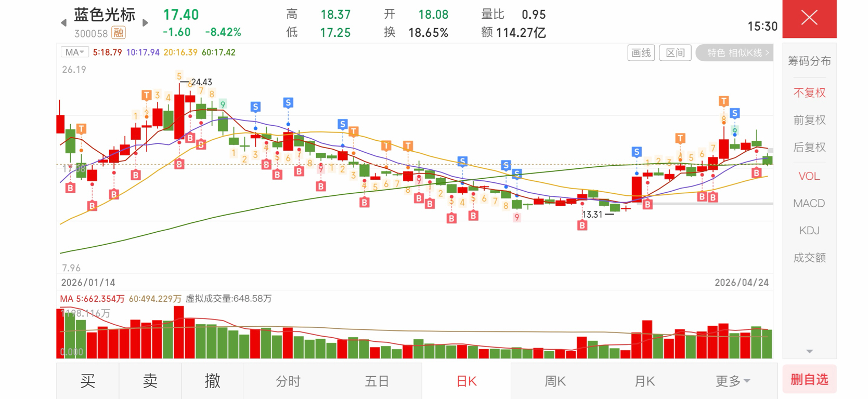Click the red B marker below 13.31 low
This screenshot has width=868, height=399.
[582, 225]
